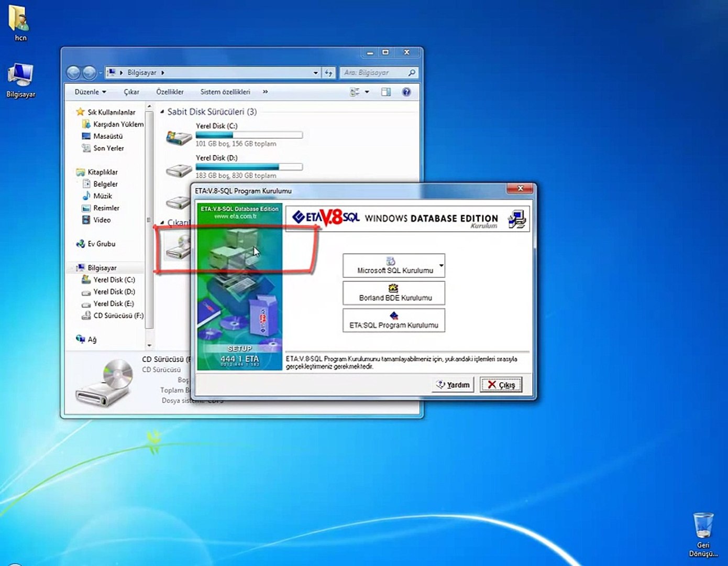
Task: Open view options dropdown arrow
Action: (367, 92)
